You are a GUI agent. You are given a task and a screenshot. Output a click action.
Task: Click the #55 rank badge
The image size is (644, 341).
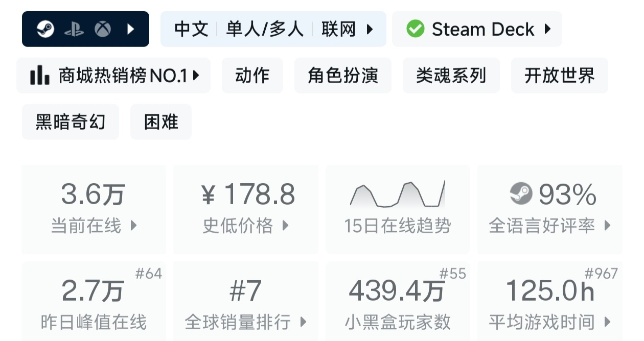pyautogui.click(x=452, y=274)
